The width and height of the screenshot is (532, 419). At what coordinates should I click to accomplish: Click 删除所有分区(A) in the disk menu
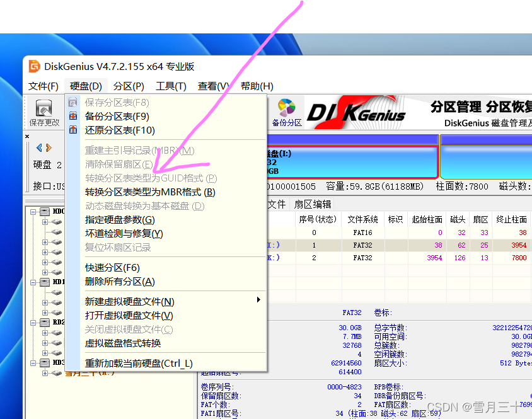pos(120,282)
